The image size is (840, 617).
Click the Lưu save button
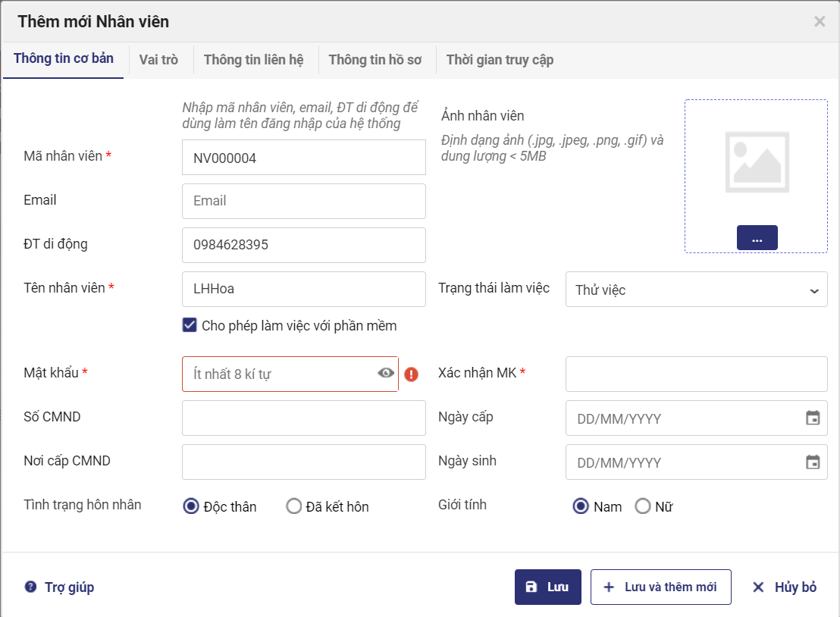[x=547, y=587]
